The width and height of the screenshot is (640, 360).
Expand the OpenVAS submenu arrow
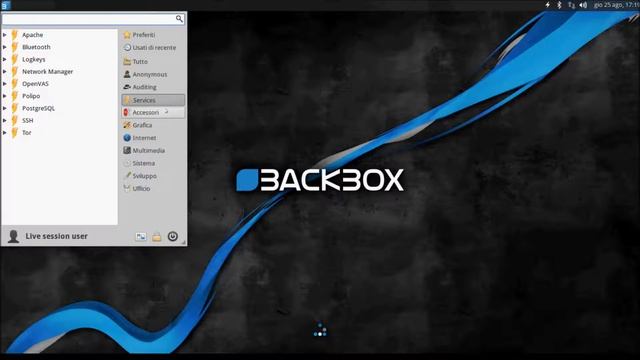(4, 84)
